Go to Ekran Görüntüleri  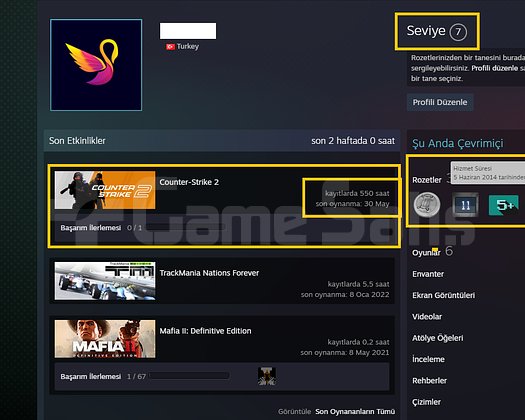point(443,295)
